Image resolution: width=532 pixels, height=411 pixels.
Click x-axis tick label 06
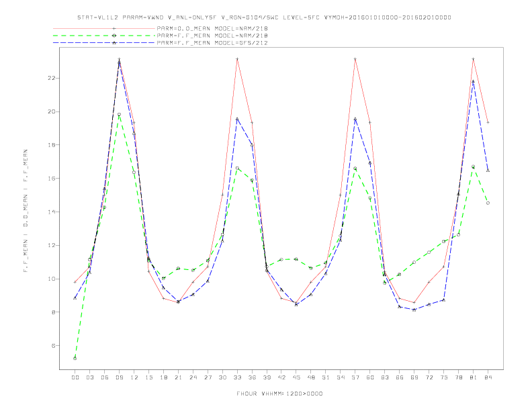(x=105, y=377)
